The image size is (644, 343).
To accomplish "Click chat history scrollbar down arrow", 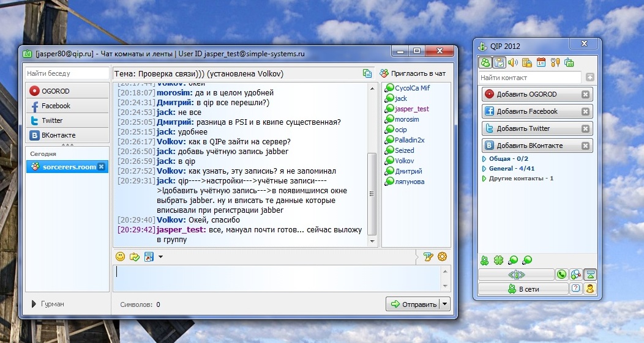I will click(372, 242).
